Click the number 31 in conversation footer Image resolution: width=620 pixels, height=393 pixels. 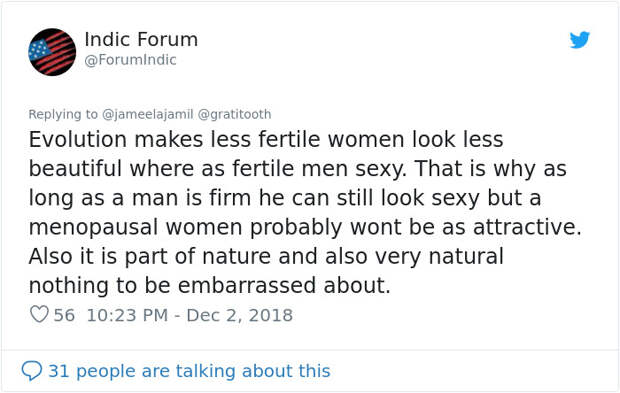tap(59, 371)
